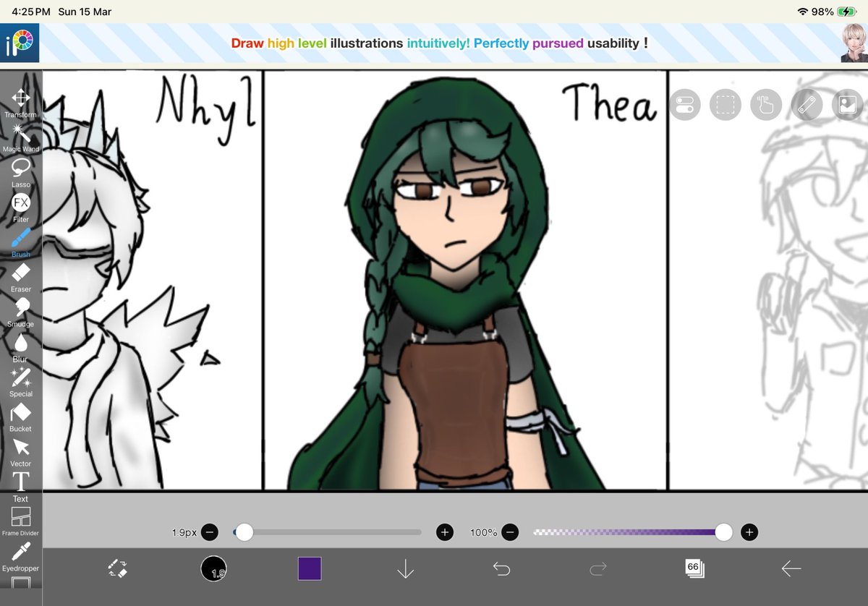Click the brush thickness slider handle
The height and width of the screenshot is (606, 868).
click(x=244, y=532)
